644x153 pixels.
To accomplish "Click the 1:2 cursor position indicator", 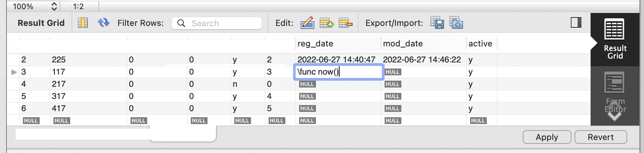I will pos(78,6).
